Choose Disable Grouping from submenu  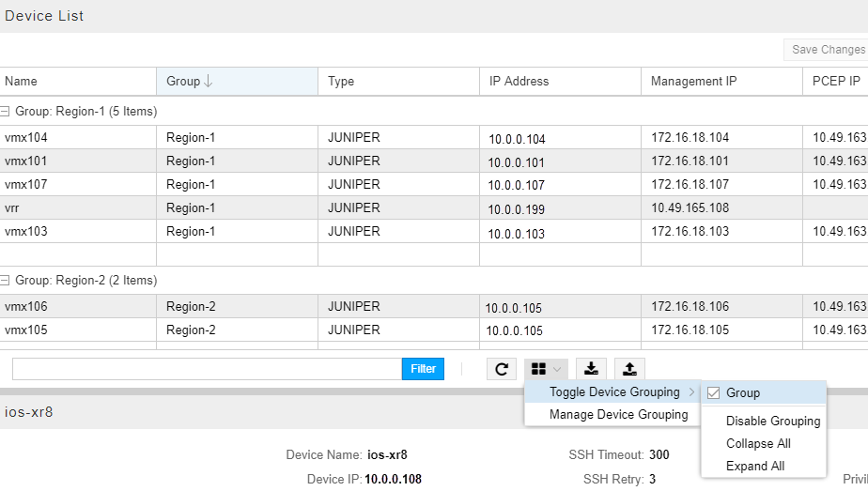[772, 422]
